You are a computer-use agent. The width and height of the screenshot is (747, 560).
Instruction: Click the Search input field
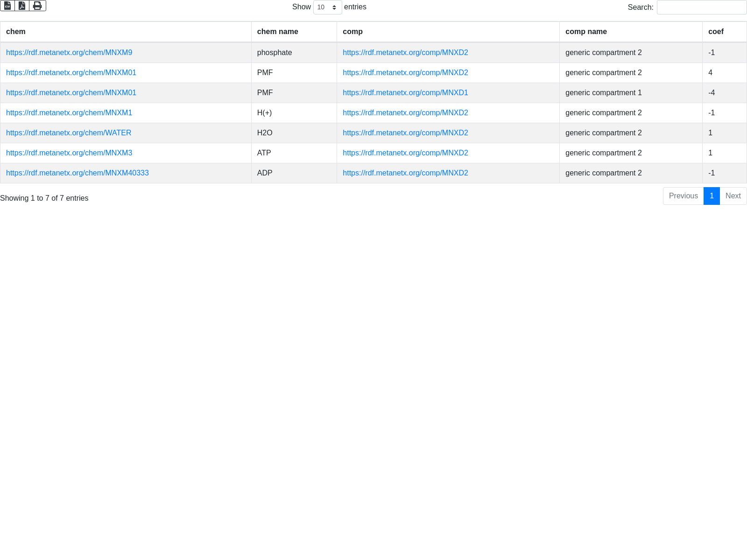(x=701, y=7)
